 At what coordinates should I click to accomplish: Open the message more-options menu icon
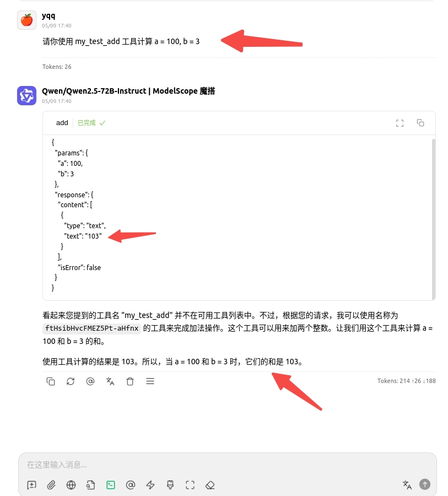coord(150,381)
